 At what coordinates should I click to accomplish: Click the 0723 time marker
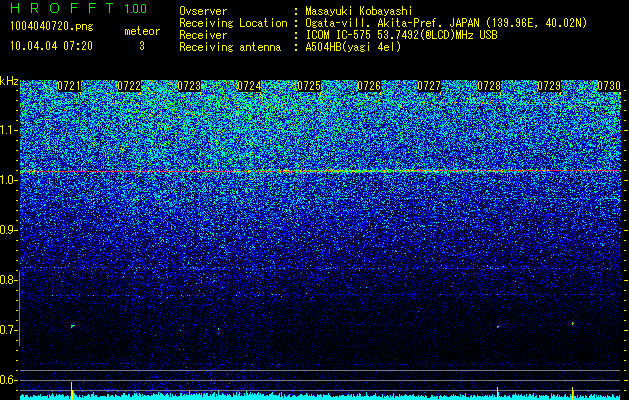[x=189, y=86]
